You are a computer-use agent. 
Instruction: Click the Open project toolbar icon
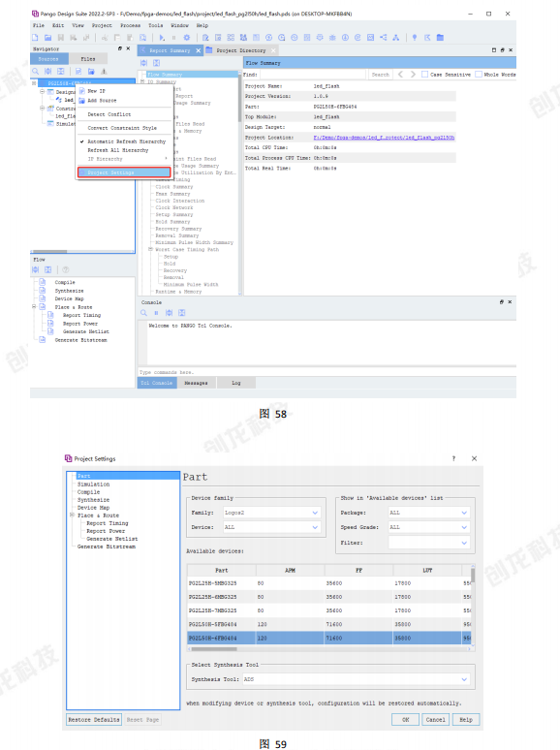[x=47, y=38]
